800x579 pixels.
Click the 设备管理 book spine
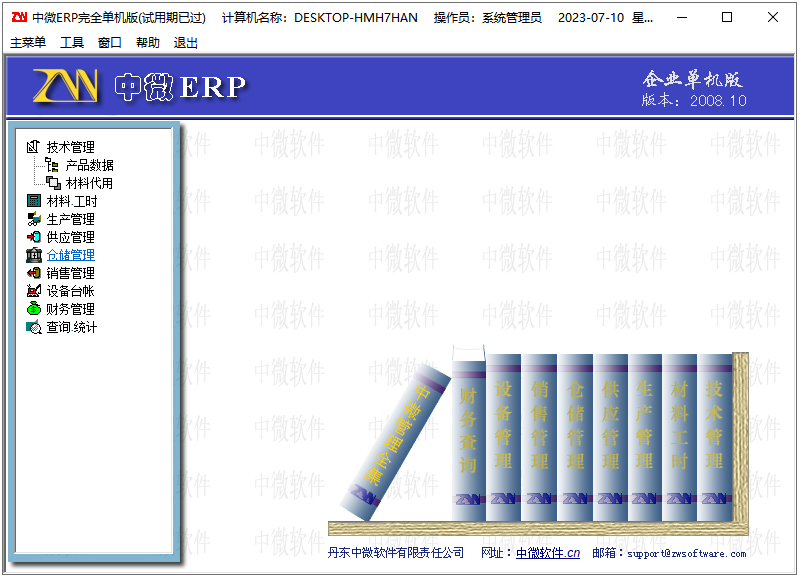504,438
